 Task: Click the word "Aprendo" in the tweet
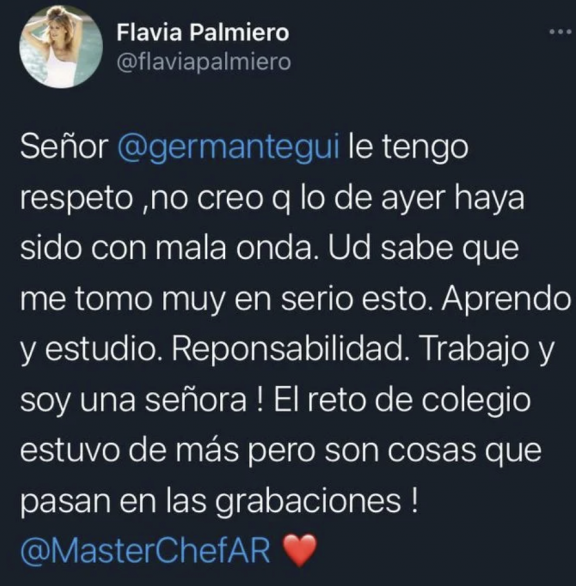click(507, 300)
